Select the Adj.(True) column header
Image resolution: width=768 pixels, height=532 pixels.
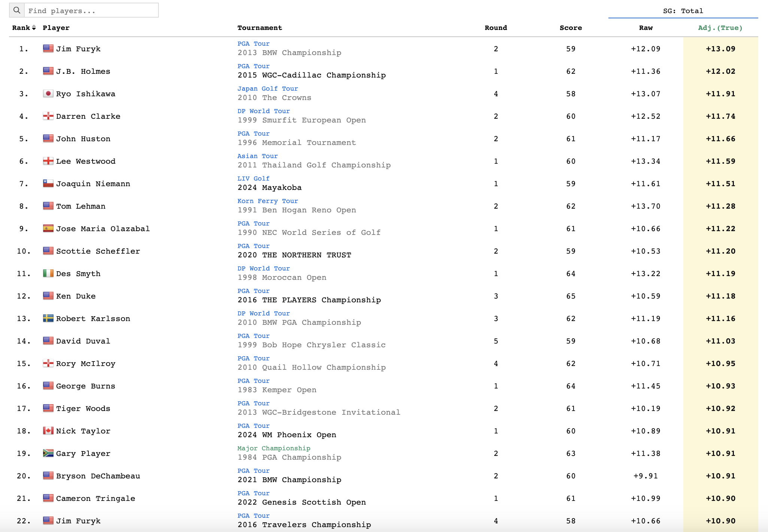coord(720,28)
